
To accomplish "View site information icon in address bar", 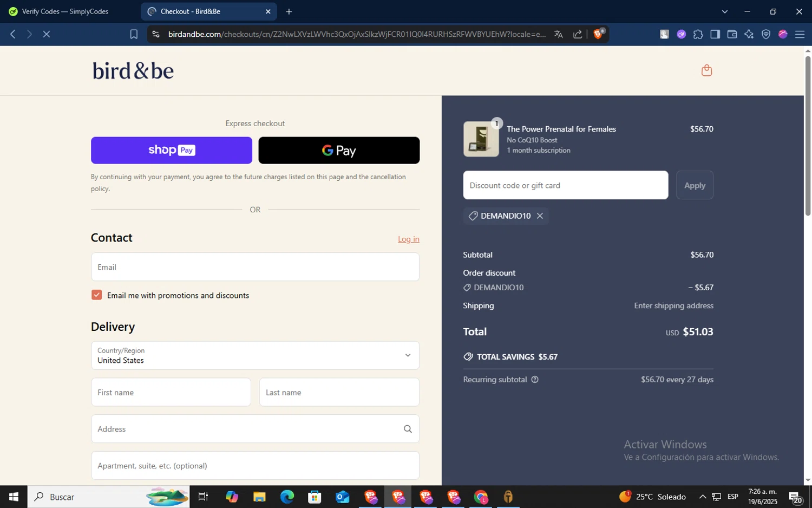I will point(156,34).
